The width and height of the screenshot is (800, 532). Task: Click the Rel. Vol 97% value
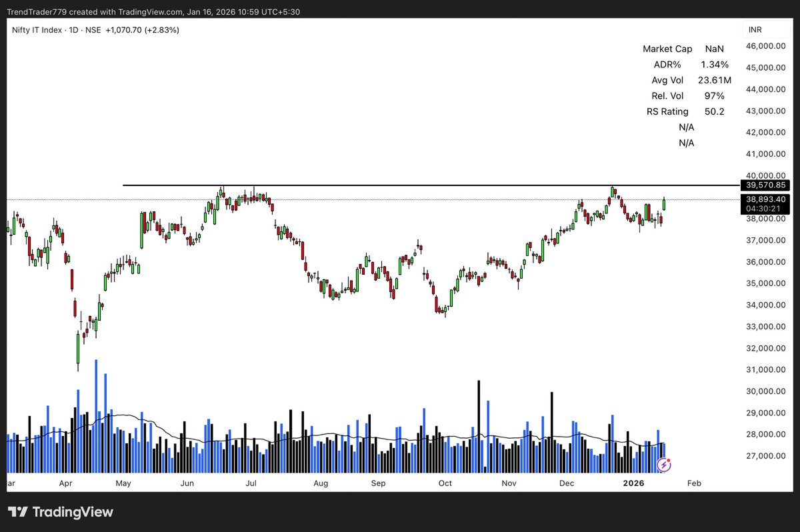click(715, 96)
